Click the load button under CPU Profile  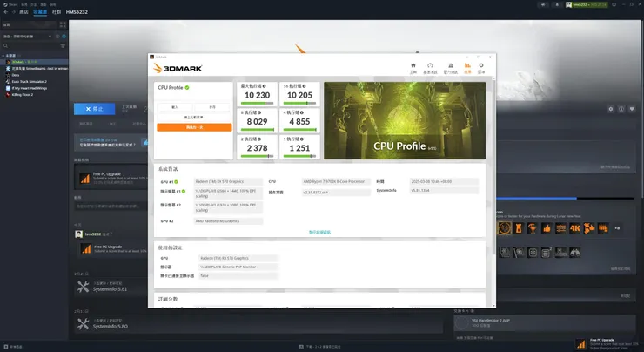pos(175,107)
